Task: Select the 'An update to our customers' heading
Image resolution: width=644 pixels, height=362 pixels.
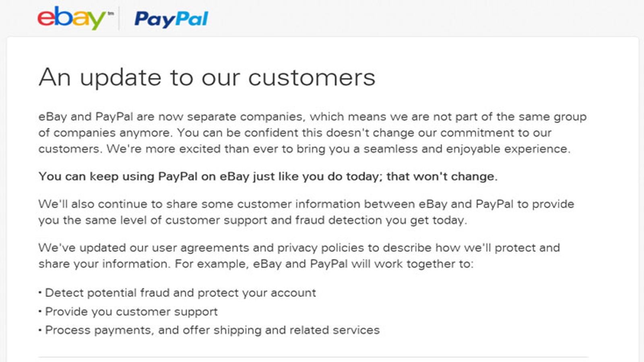Action: [207, 77]
